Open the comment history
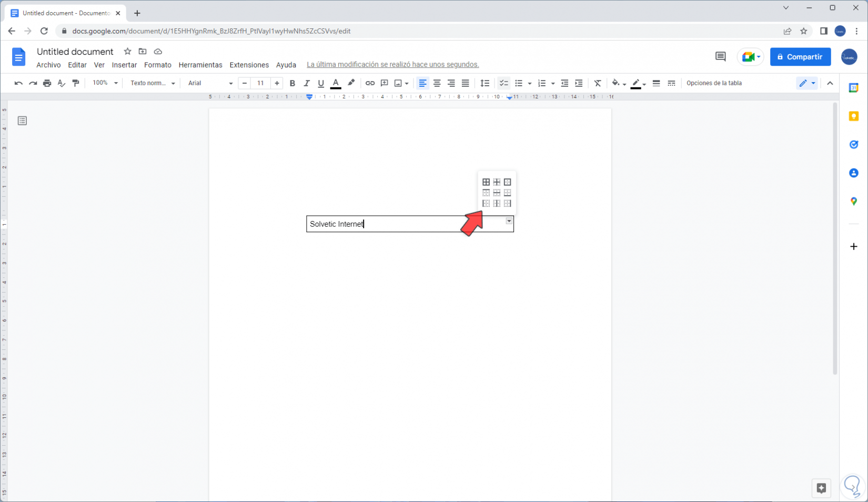The height and width of the screenshot is (502, 868). [721, 57]
